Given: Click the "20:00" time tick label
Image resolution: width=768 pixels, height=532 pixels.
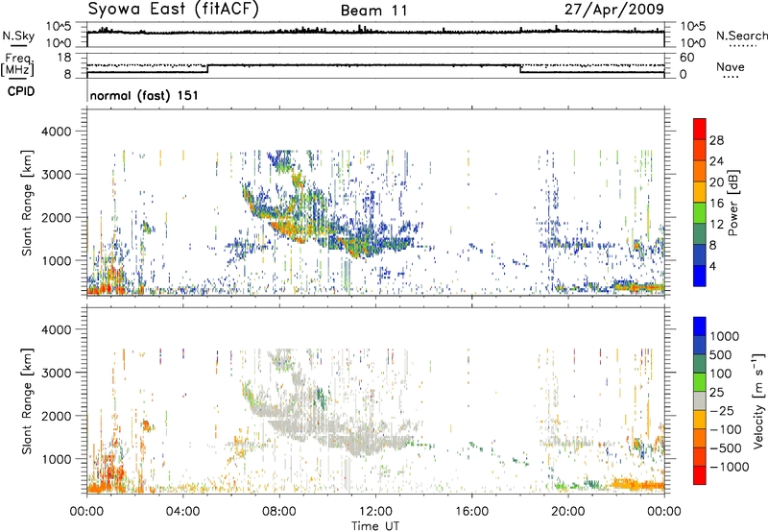Looking at the screenshot, I should [568, 512].
